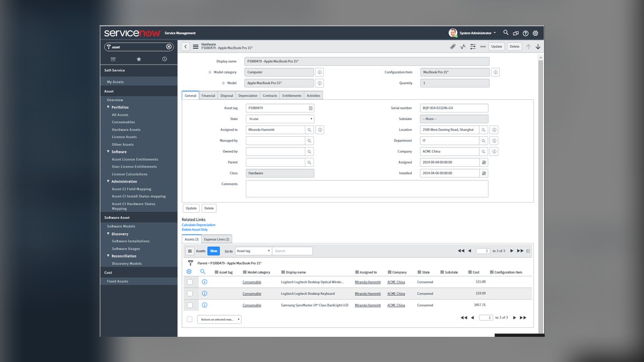
Task: Open the form context hamburger menu
Action: (x=195, y=47)
